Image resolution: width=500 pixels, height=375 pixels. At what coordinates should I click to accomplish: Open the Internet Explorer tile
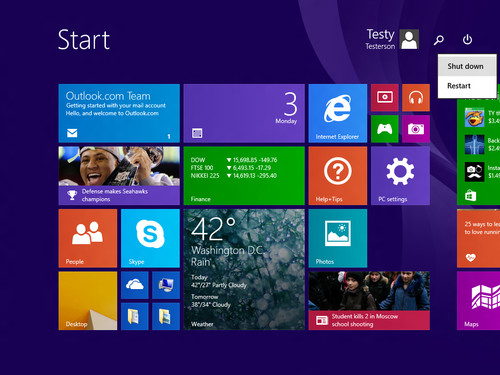tap(338, 113)
